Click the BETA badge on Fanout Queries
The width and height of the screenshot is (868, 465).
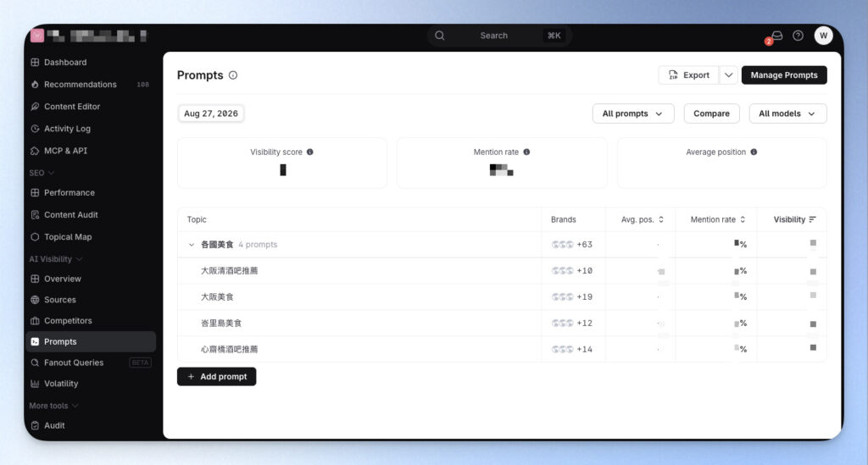click(x=140, y=363)
